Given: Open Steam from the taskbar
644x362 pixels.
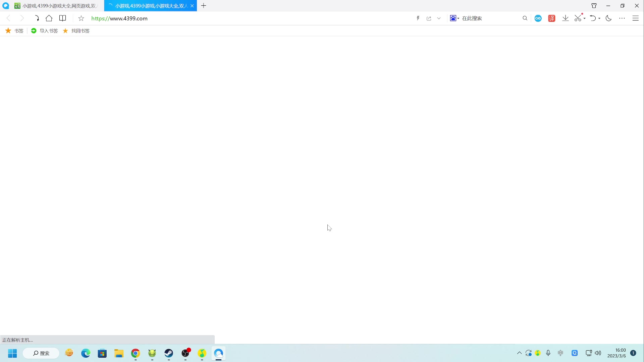Looking at the screenshot, I should coord(169,353).
